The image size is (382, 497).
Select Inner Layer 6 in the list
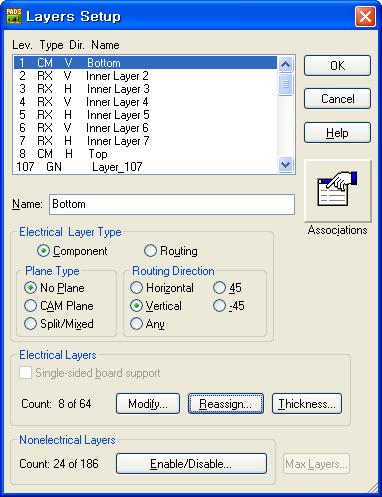[x=145, y=128]
